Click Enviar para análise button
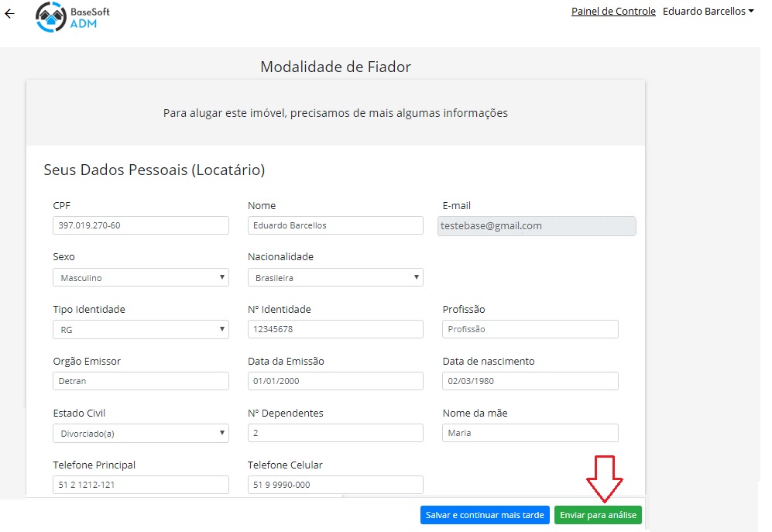 598,515
